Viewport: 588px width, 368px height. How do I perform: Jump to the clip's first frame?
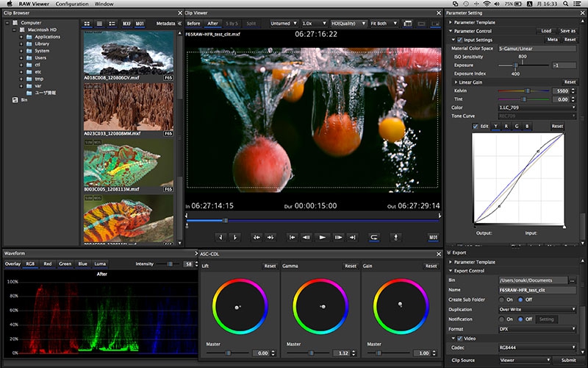pyautogui.click(x=293, y=237)
